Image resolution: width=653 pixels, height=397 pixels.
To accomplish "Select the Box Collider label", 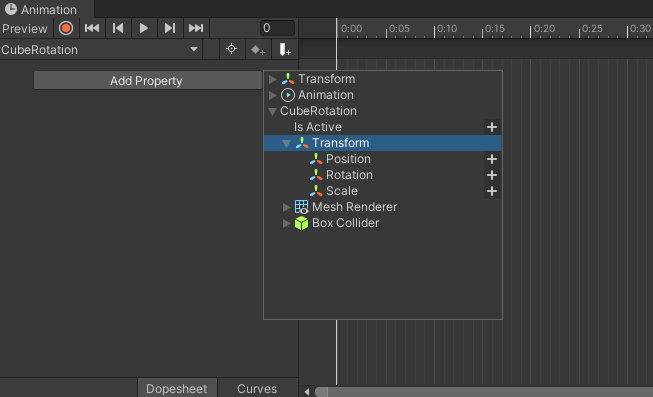I will tap(346, 223).
